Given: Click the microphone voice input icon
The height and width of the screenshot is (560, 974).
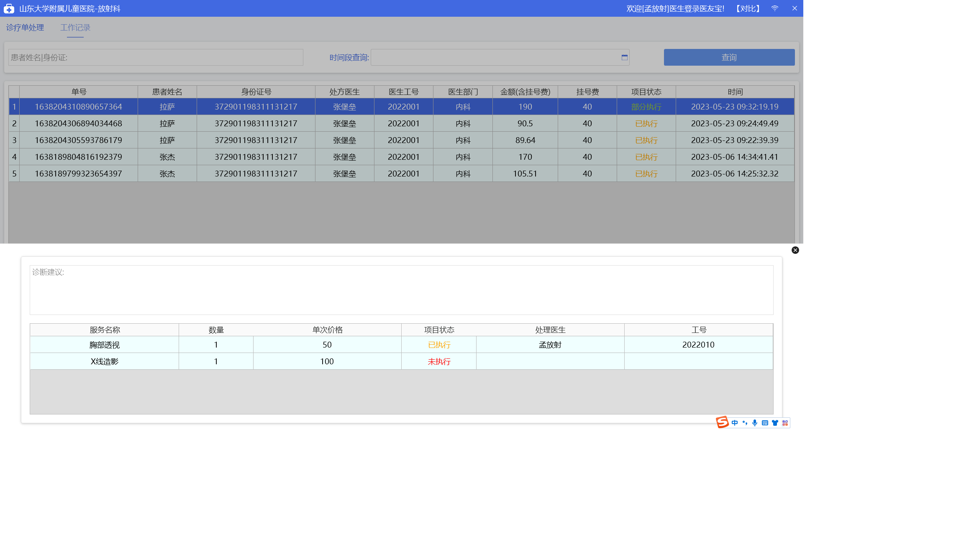Looking at the screenshot, I should [x=755, y=423].
